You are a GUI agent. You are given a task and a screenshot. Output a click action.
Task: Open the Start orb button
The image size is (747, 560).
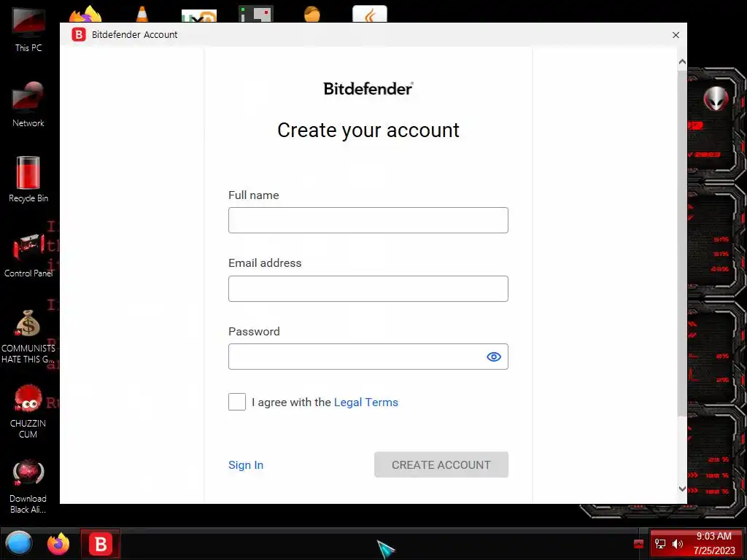19,543
